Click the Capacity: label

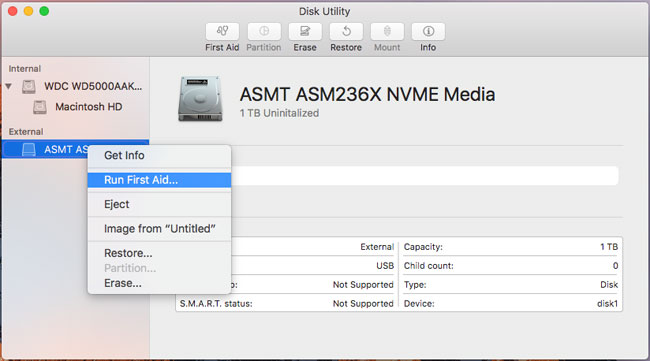click(x=423, y=247)
